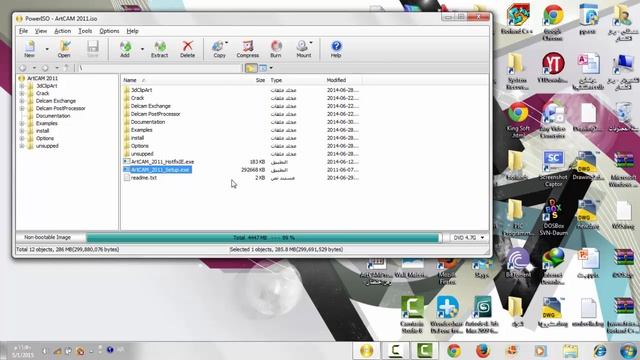Click the image capacity progress bar
The width and height of the screenshot is (640, 360).
pos(263,238)
